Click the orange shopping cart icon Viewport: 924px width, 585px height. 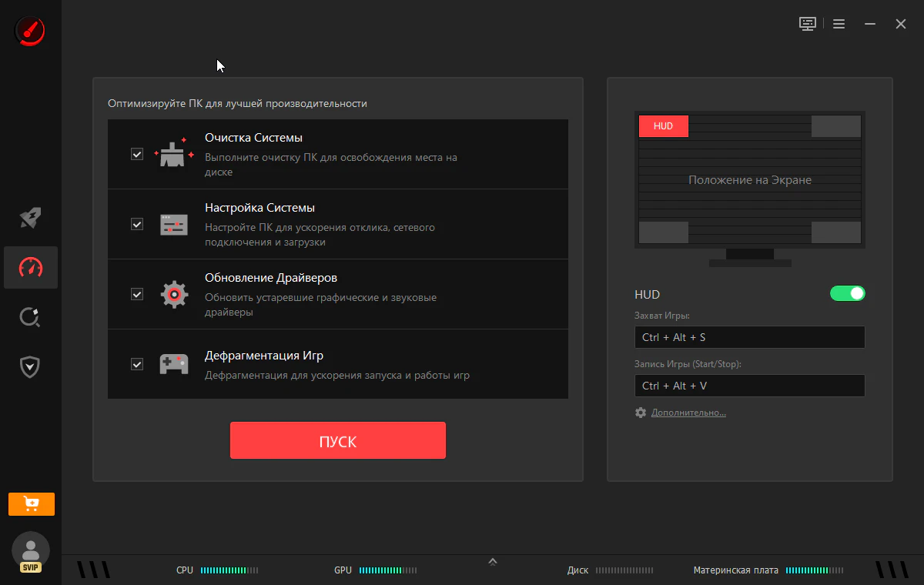coord(32,504)
